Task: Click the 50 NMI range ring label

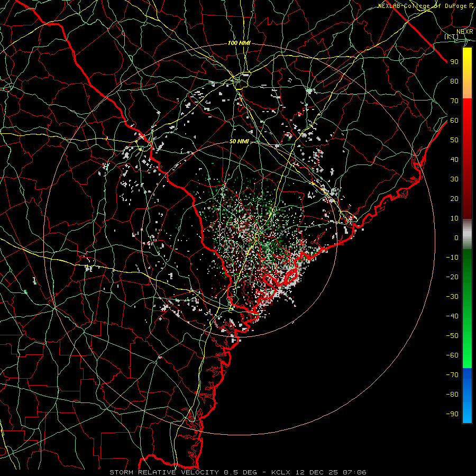Action: (239, 141)
